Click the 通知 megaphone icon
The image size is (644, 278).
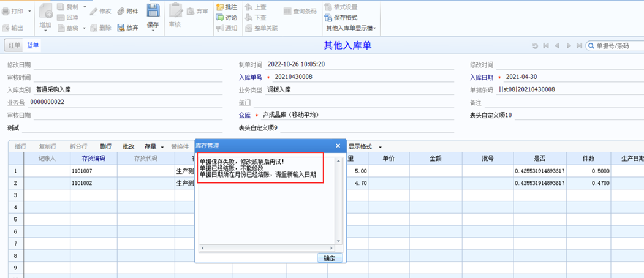pos(220,28)
